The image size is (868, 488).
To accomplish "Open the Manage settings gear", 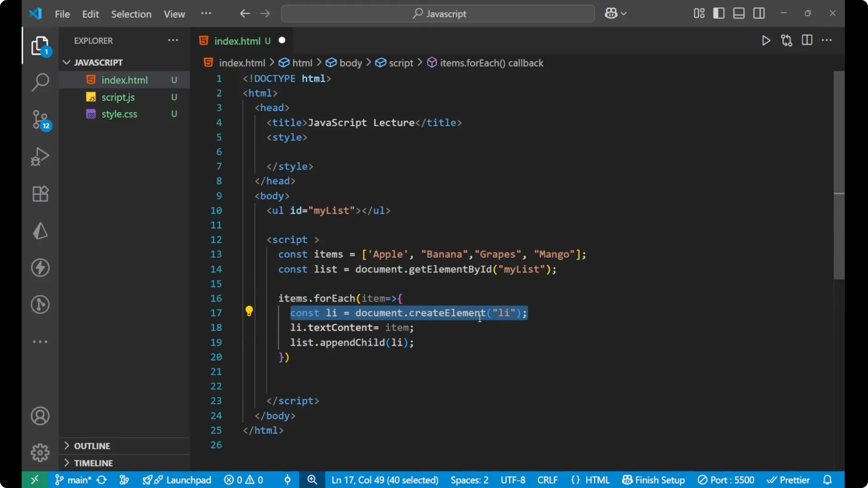I will [40, 453].
